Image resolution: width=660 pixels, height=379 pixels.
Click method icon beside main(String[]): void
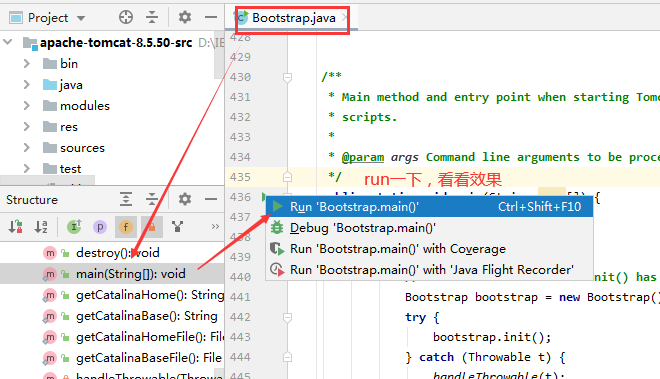(50, 274)
